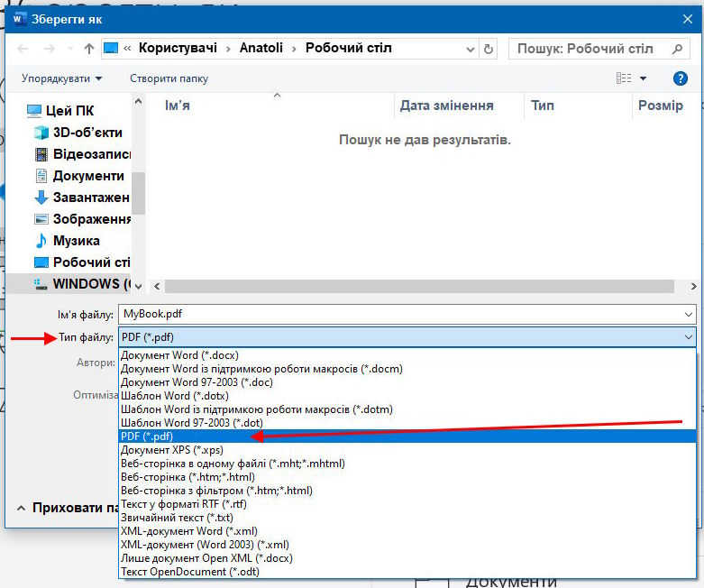Collapse the Тип файлу dropdown arrow
The height and width of the screenshot is (588, 704).
coord(689,337)
